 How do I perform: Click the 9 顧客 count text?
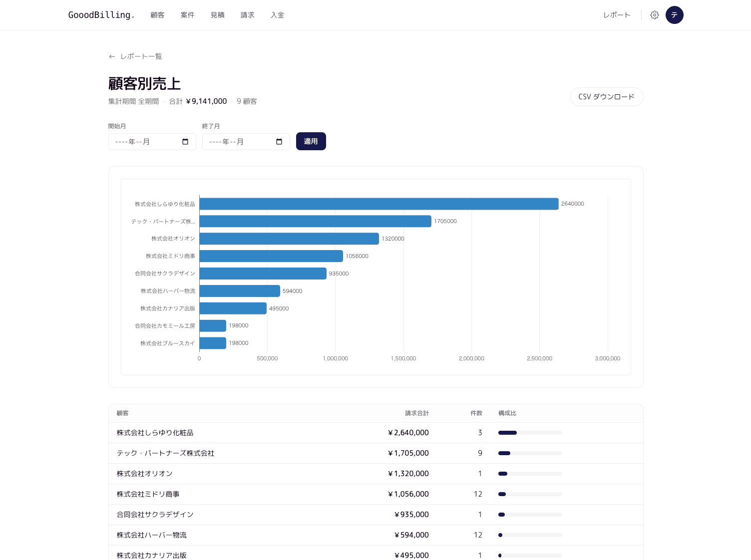[247, 101]
